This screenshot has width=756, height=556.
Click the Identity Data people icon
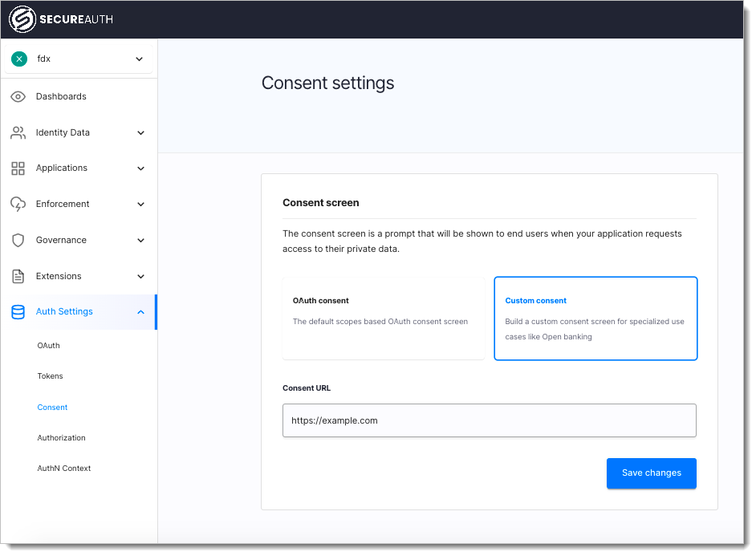pos(18,132)
